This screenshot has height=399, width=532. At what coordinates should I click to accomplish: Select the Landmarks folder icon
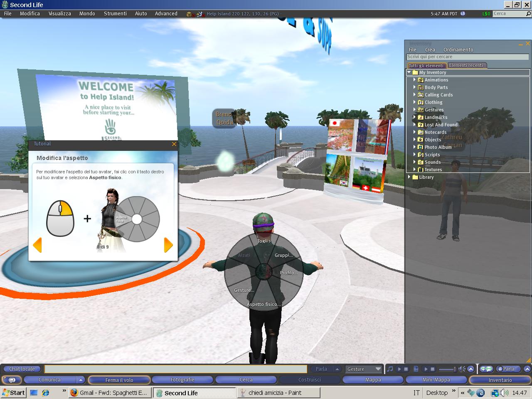pyautogui.click(x=421, y=117)
